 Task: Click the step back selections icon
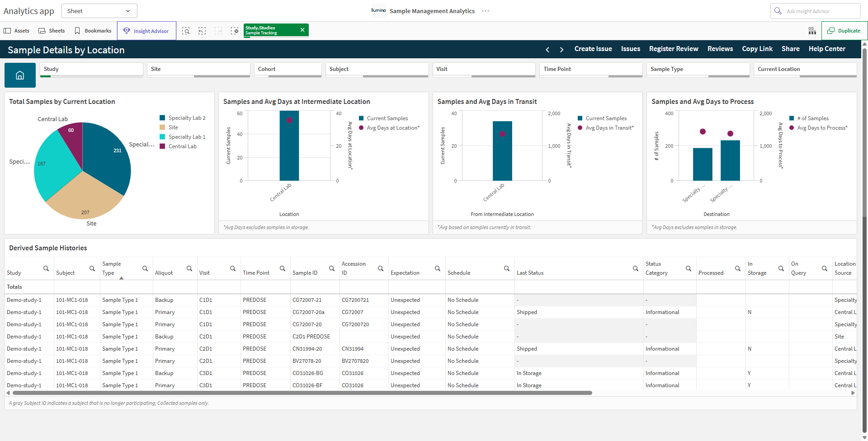coord(202,31)
